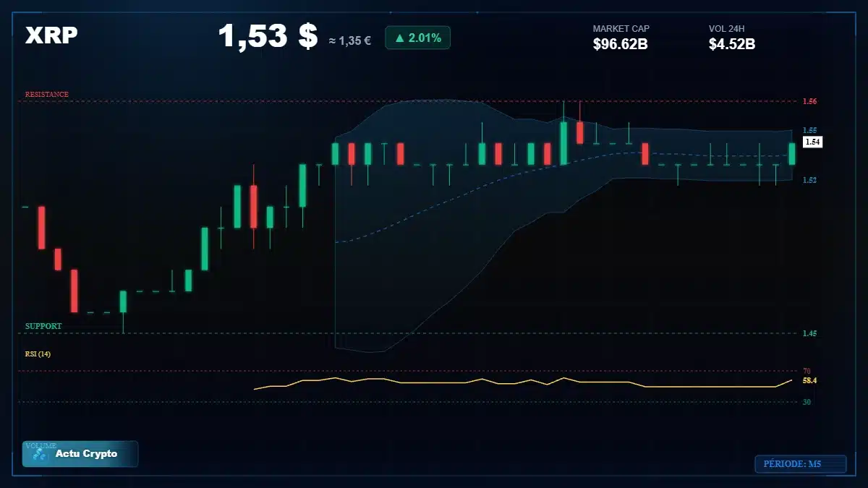Click the Actu Crypto badge
The height and width of the screenshot is (488, 868).
tap(80, 454)
